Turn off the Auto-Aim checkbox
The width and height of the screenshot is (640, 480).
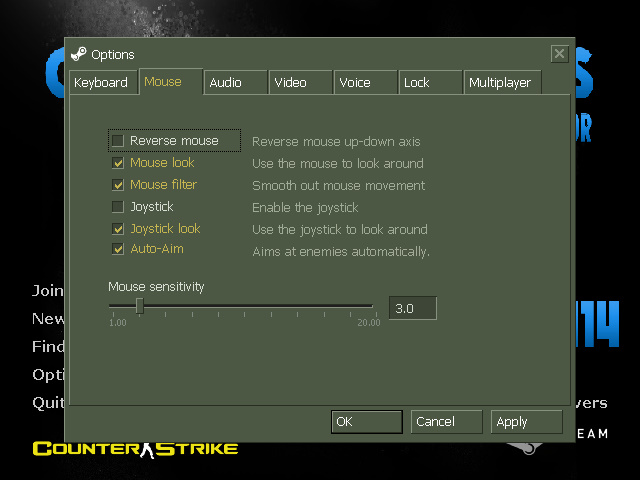(118, 249)
